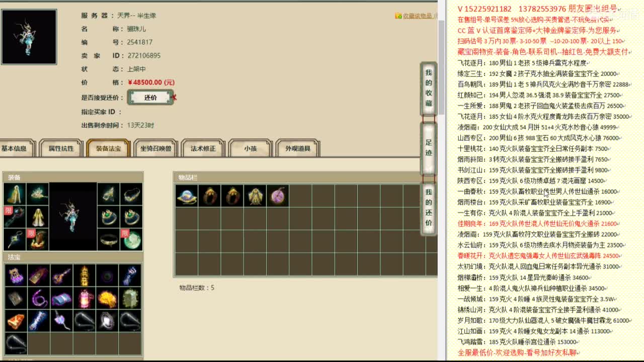Image resolution: width=644 pixels, height=362 pixels.
Task: Click the 锦绣山河 line in the text document
Action: coord(540,310)
